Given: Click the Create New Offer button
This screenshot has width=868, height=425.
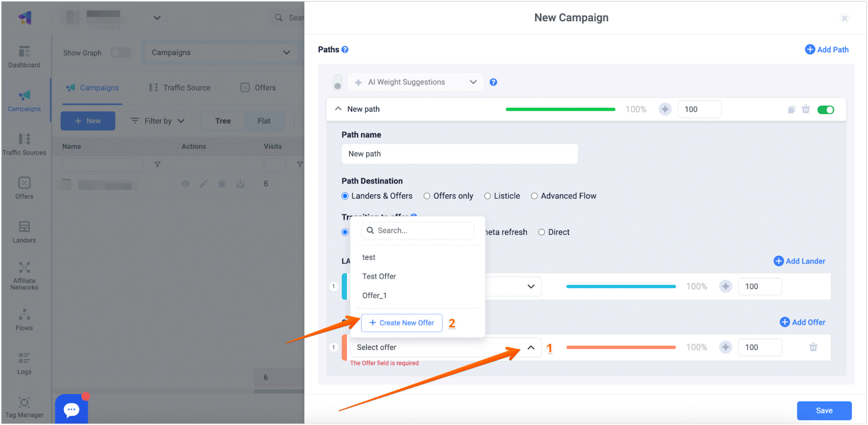Looking at the screenshot, I should (x=401, y=323).
